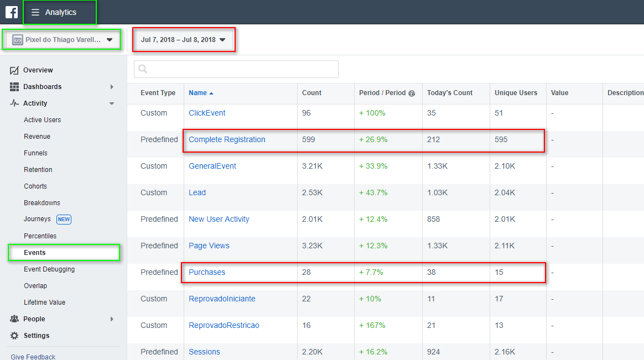Click the People group icon
The image size is (644, 360).
click(x=14, y=319)
